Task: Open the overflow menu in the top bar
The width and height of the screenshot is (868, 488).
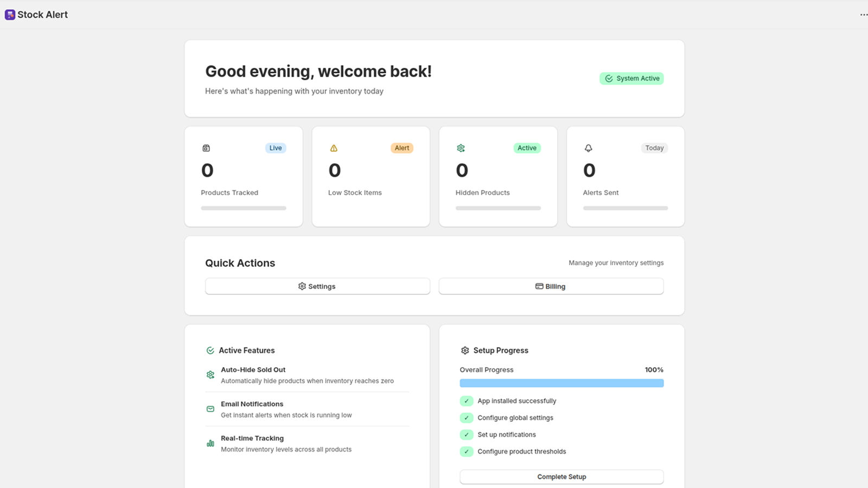Action: pyautogui.click(x=863, y=15)
